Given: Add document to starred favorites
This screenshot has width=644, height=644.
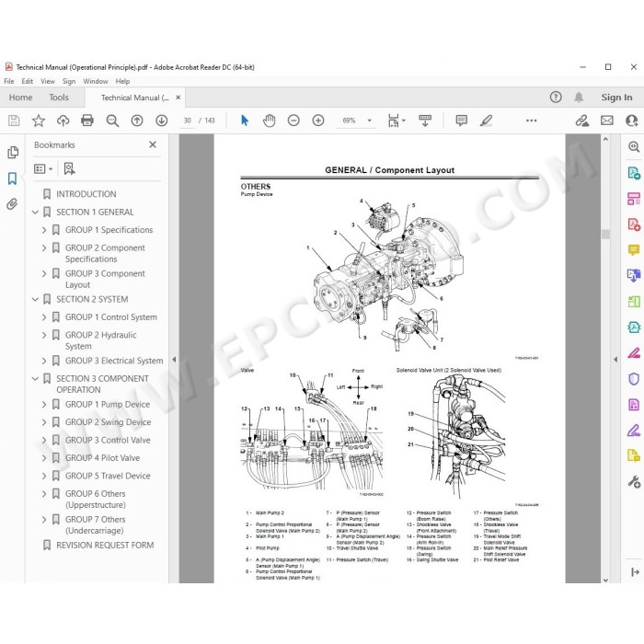Looking at the screenshot, I should pyautogui.click(x=39, y=121).
